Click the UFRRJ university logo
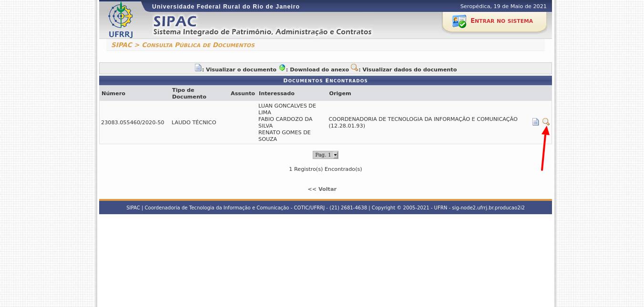644x307 pixels. pyautogui.click(x=121, y=20)
